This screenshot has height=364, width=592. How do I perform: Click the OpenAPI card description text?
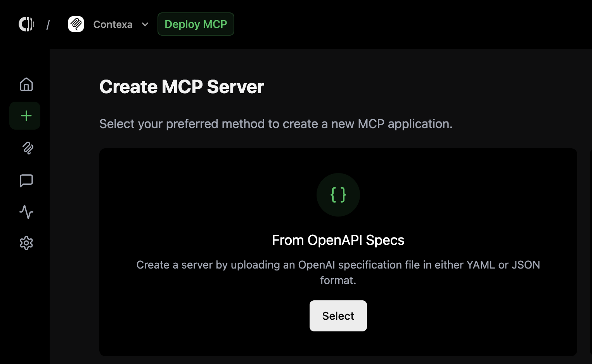338,272
